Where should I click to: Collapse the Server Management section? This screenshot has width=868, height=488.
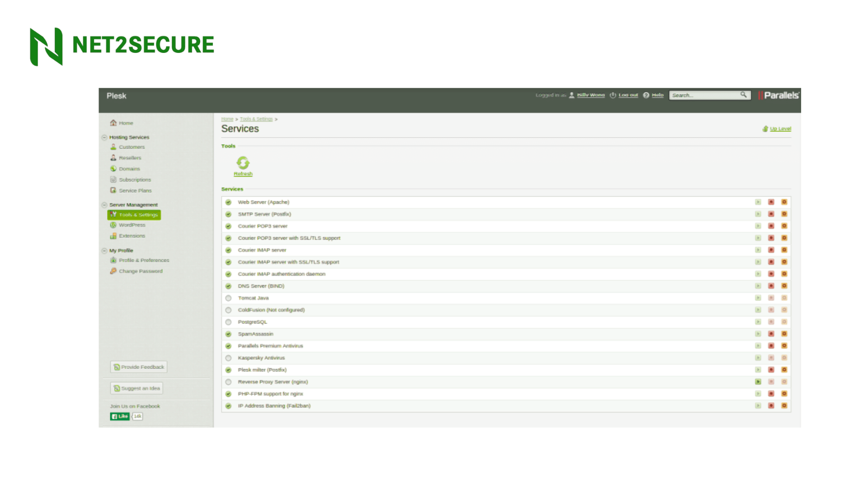[105, 204]
